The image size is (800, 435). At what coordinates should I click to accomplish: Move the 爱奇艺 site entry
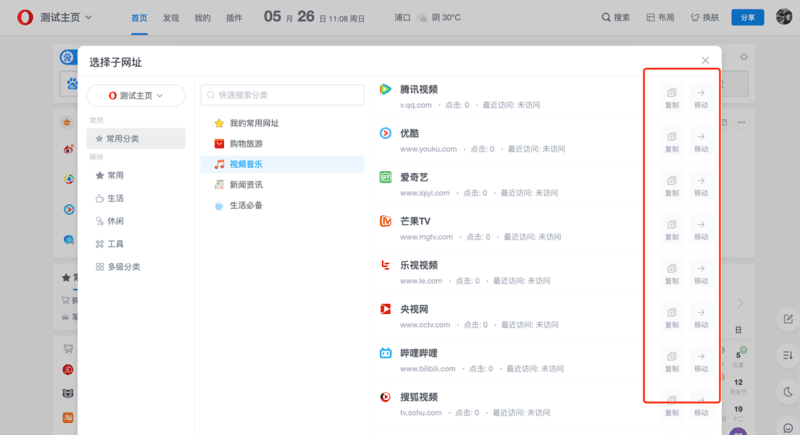pyautogui.click(x=701, y=186)
